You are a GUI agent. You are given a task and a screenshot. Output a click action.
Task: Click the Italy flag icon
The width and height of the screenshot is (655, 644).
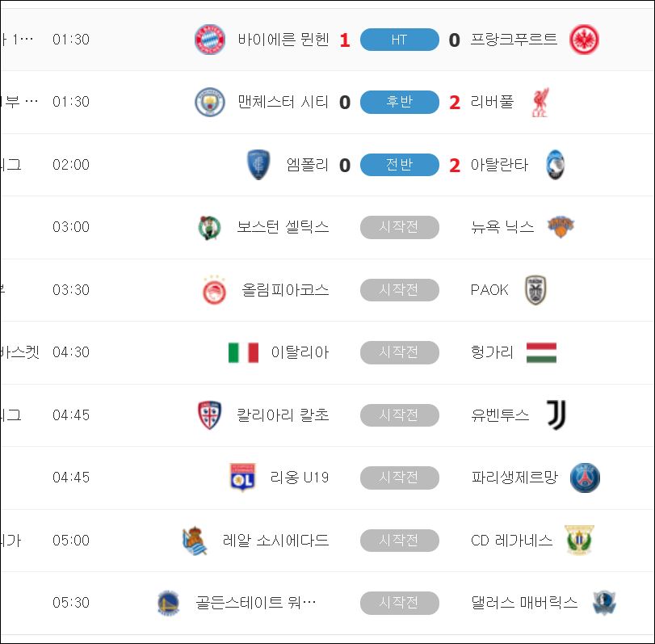click(243, 352)
